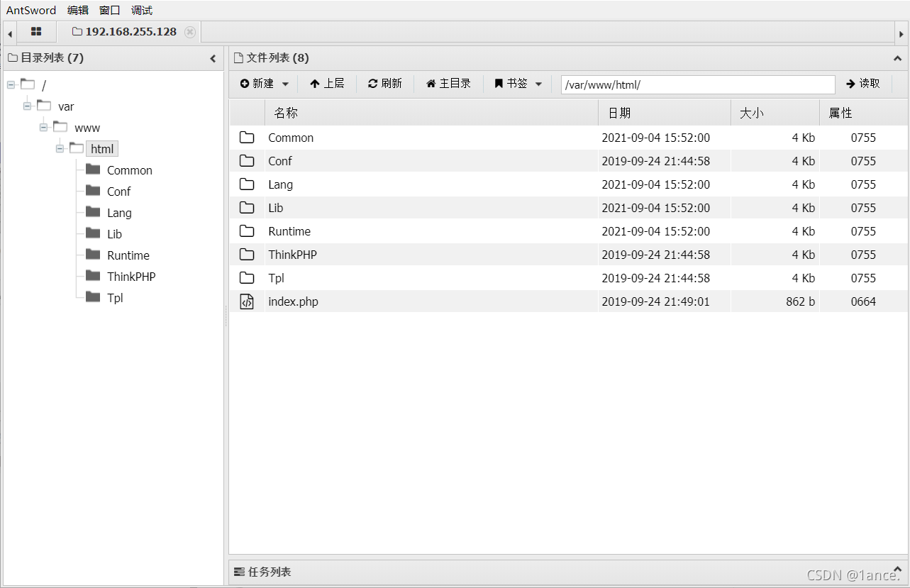
Task: Click the 目录列表 (7) panel title
Action: pos(52,58)
